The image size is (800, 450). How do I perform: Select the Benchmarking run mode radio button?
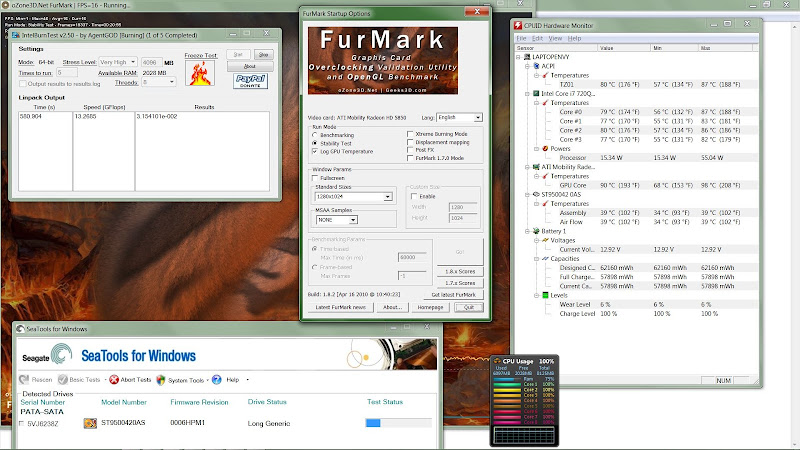coord(315,134)
